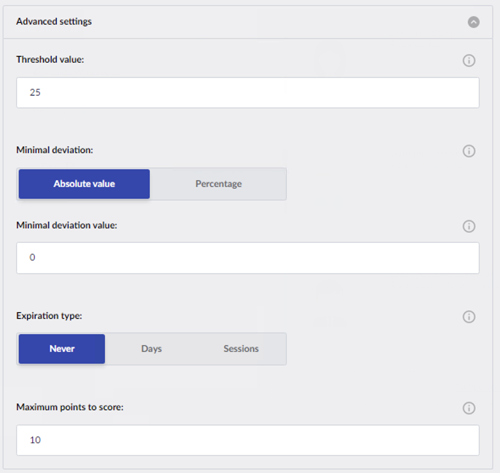Viewport: 500px width, 473px height.
Task: Click the Threshold value label
Action: click(x=50, y=60)
